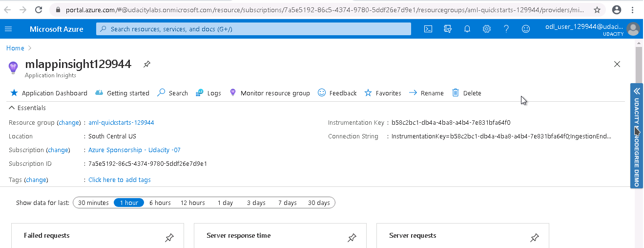Select the 1 hour time range
644x248 pixels.
[x=129, y=203]
